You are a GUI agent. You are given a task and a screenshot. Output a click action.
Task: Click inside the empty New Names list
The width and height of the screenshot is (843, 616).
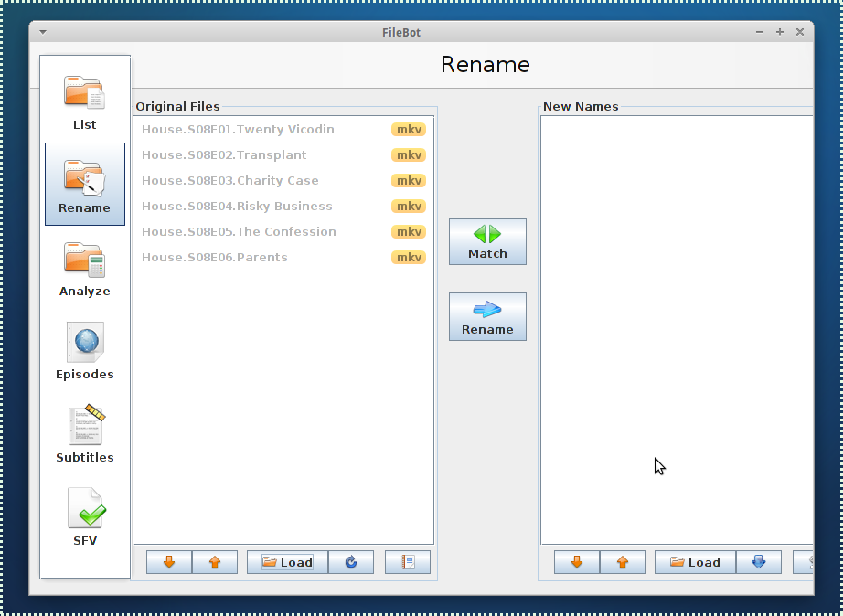pos(677,330)
